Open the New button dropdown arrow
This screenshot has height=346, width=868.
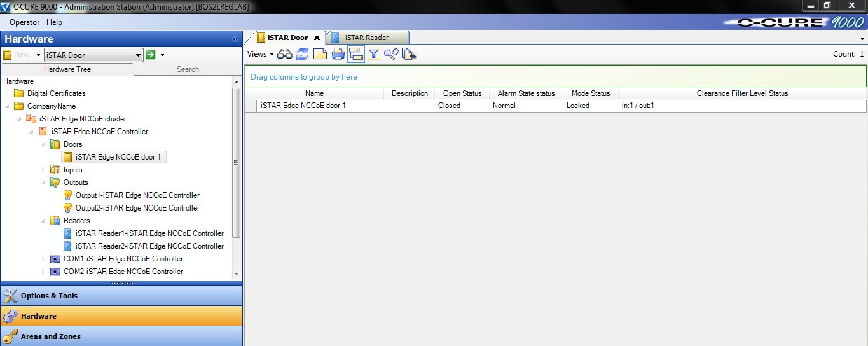(x=38, y=55)
